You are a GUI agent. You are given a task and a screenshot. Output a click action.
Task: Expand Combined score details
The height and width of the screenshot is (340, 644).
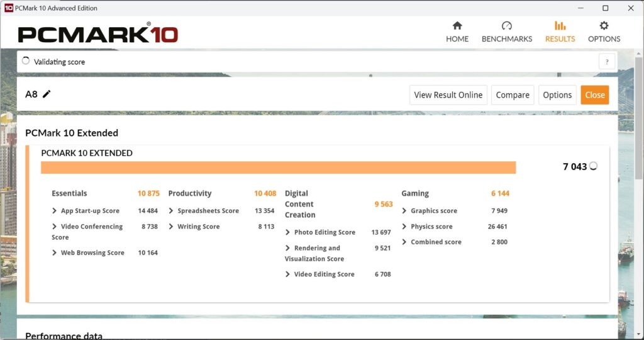point(404,242)
